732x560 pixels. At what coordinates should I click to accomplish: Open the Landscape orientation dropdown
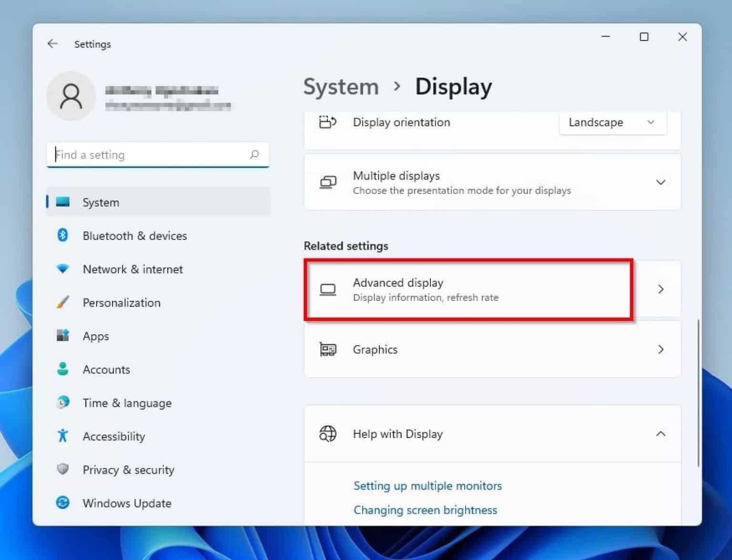612,122
